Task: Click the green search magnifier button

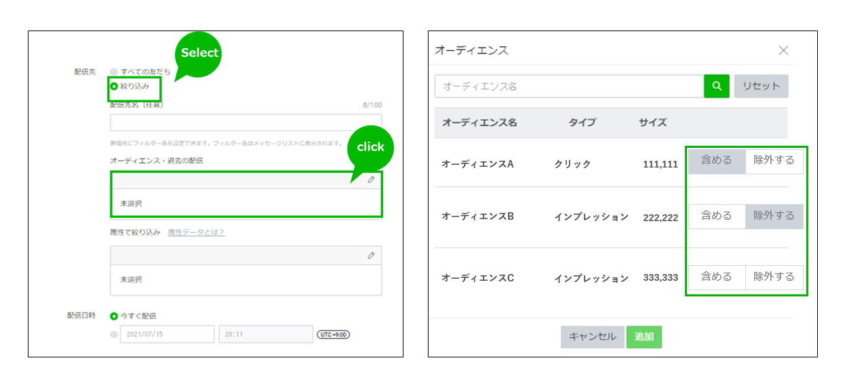Action: coord(716,86)
